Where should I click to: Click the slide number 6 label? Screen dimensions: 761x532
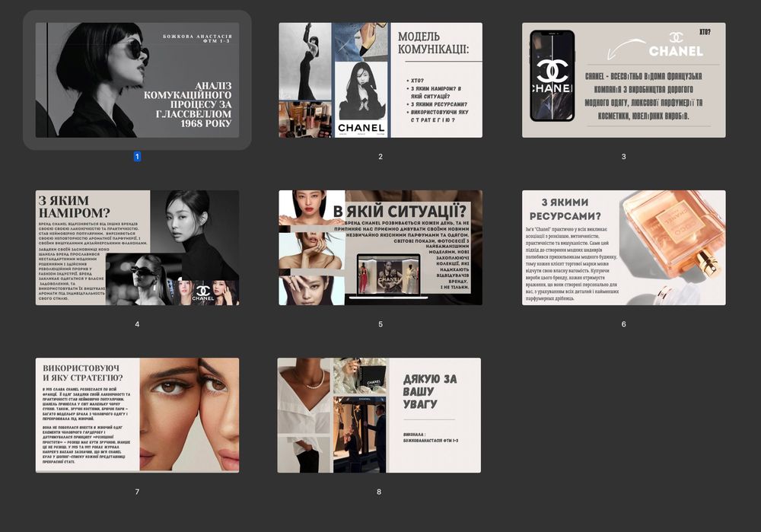point(624,323)
